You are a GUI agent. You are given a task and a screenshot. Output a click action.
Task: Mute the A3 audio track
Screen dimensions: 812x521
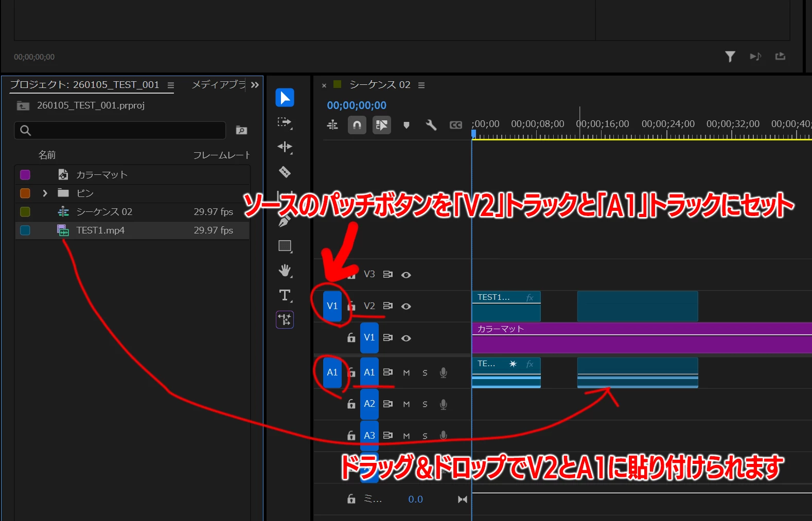click(x=407, y=436)
